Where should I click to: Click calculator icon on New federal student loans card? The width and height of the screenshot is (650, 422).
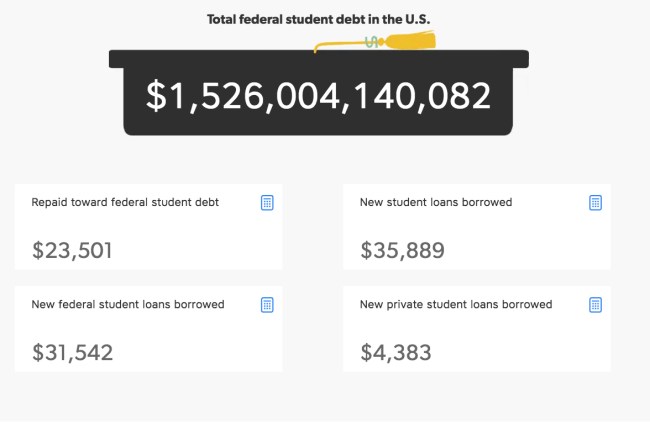point(267,304)
